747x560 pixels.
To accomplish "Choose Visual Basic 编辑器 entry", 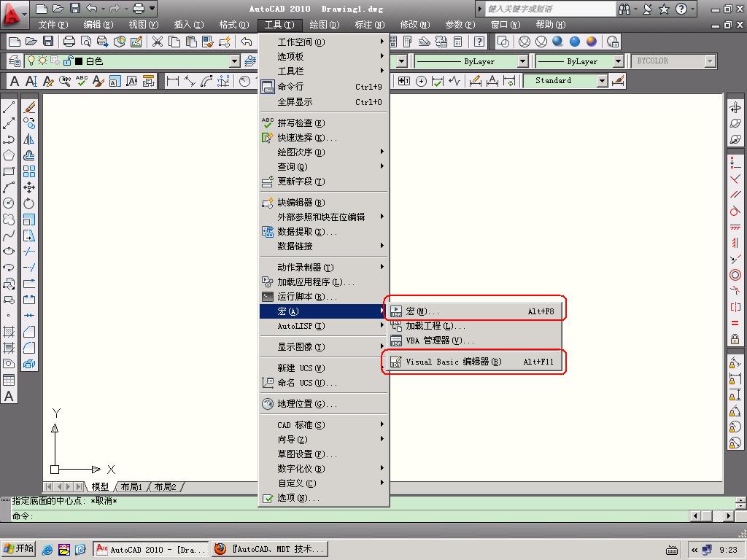I will click(474, 362).
